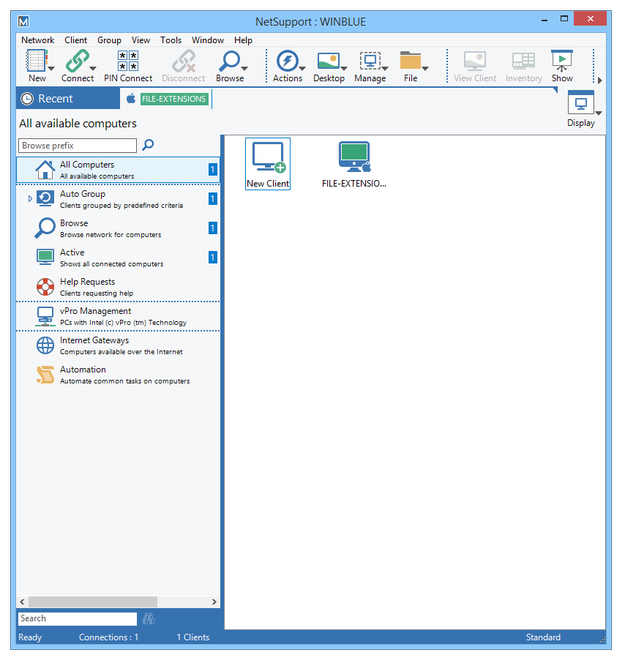Open the New button dropdown arrow

pos(51,68)
